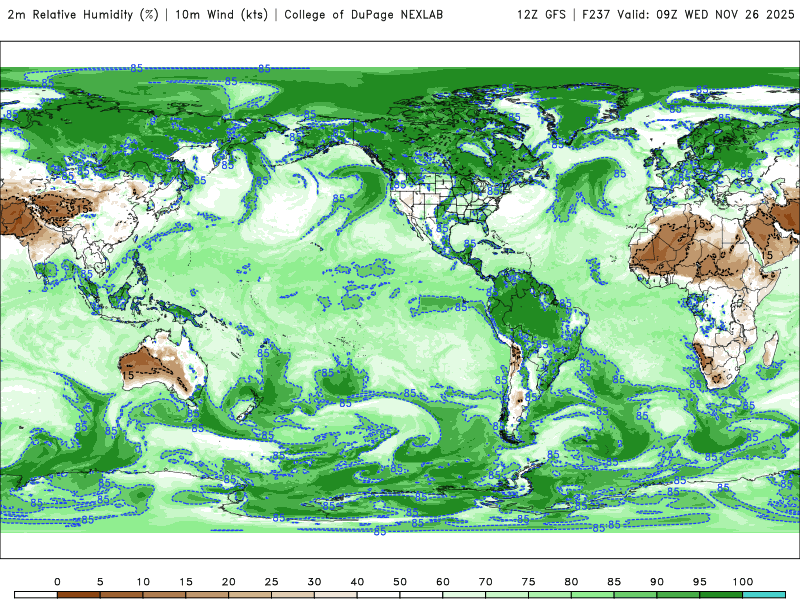Click the "15" contour label over the Arabian Peninsula
800x600 pixels.
[767, 255]
